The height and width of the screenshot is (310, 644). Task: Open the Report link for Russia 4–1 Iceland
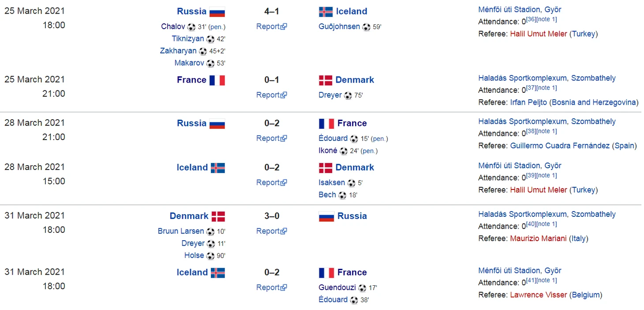click(272, 26)
